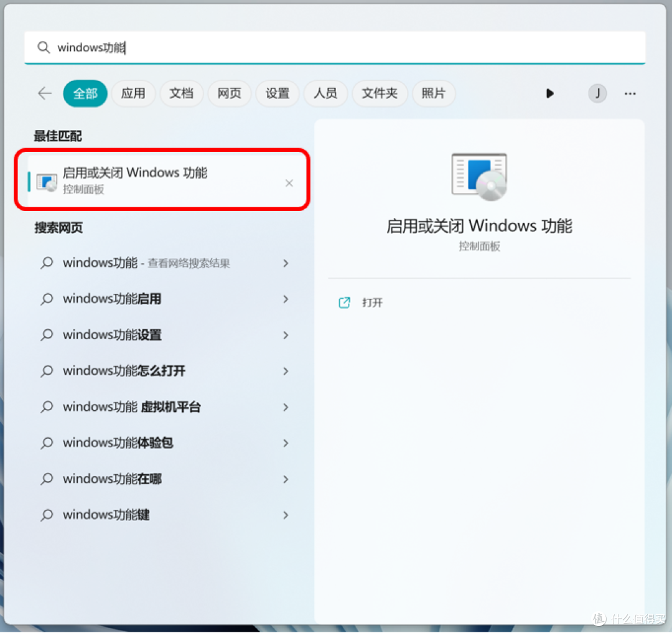Switch to the 设置 filter tab
This screenshot has width=672, height=633.
pos(278,93)
